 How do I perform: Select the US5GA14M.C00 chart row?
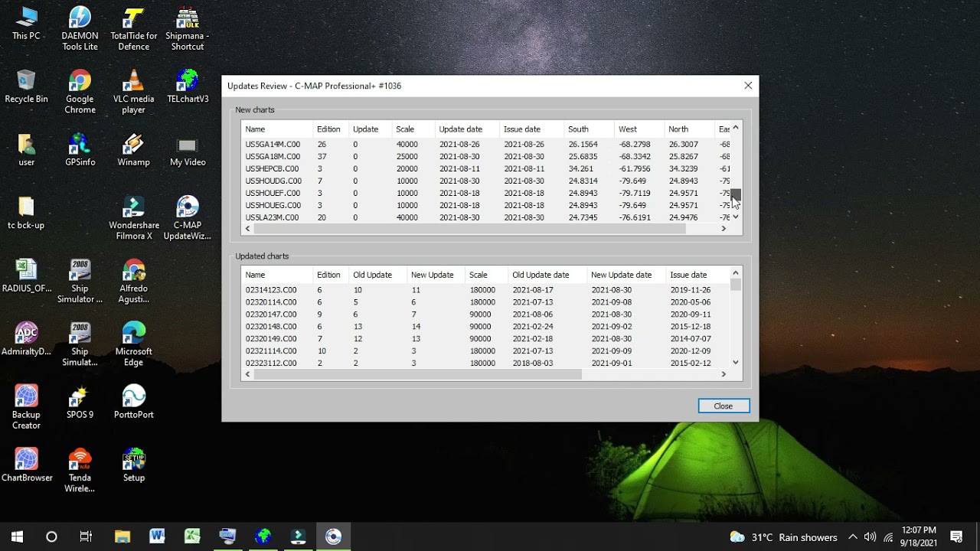point(485,144)
